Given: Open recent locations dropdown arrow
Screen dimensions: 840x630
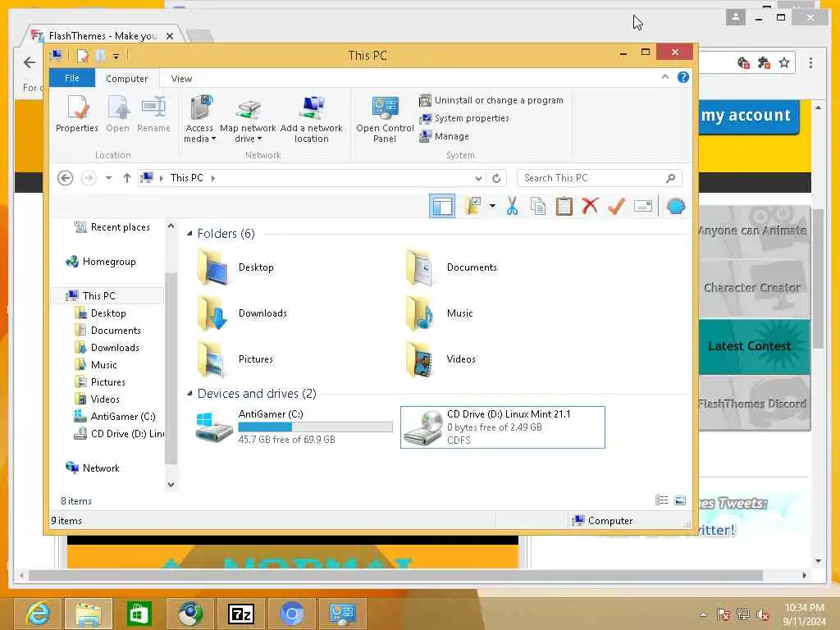Looking at the screenshot, I should [x=109, y=178].
